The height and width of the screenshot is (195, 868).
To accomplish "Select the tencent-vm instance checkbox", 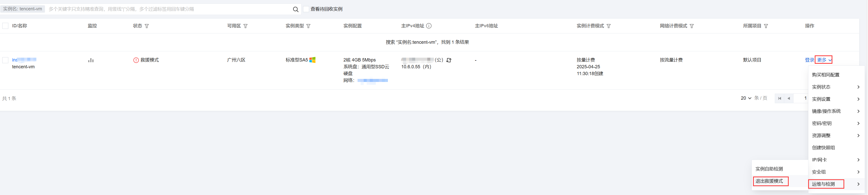I will click(x=5, y=60).
